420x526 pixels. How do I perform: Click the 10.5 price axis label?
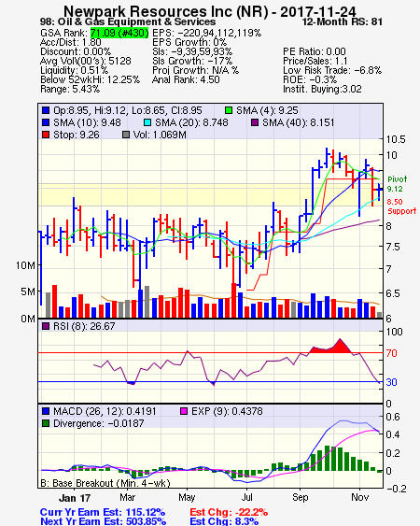[396, 139]
